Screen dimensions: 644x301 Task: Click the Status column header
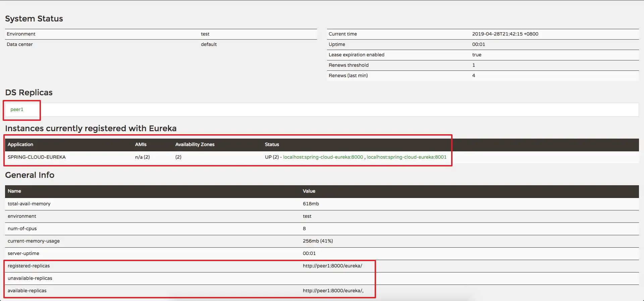(272, 144)
